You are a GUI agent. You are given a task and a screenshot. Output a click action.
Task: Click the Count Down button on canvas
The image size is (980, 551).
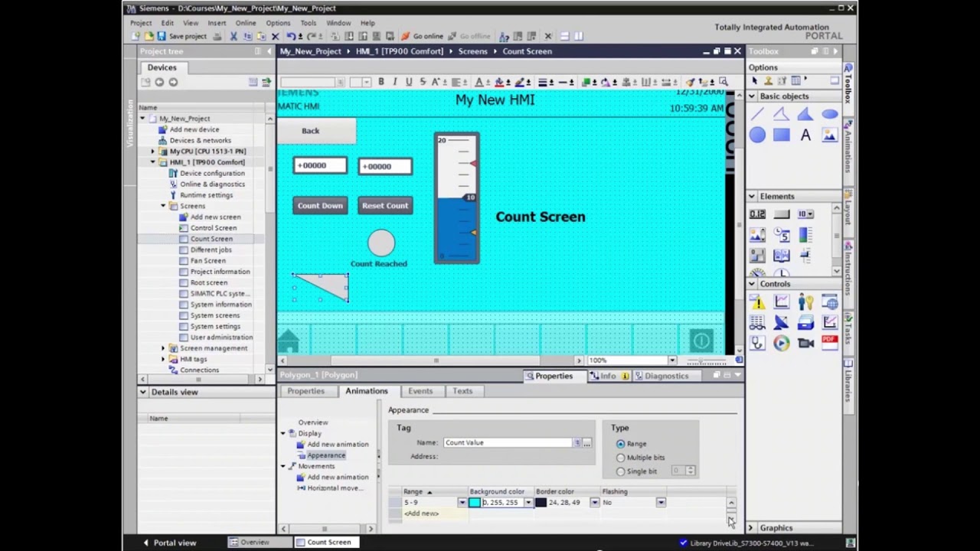(x=320, y=205)
